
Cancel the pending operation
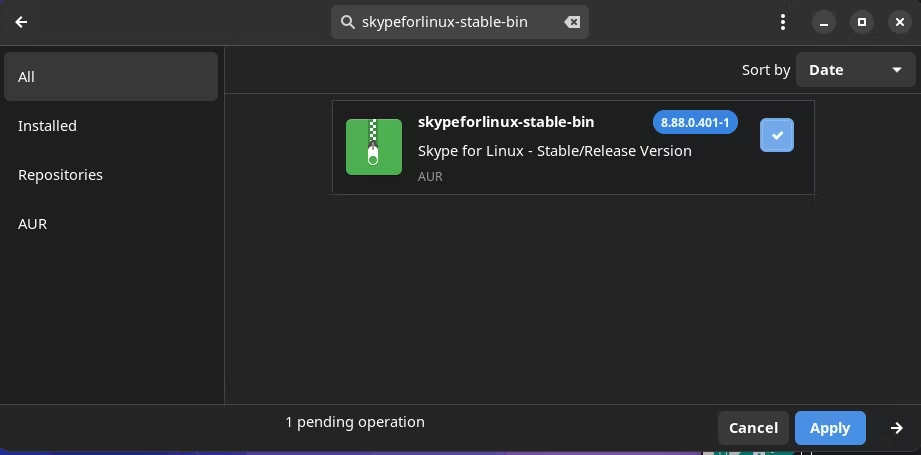[x=753, y=428]
